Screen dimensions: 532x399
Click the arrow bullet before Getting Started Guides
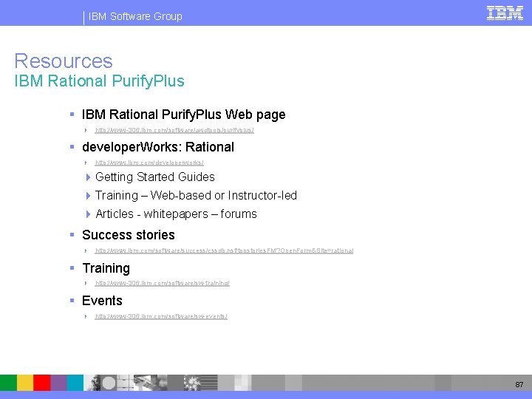tap(88, 177)
